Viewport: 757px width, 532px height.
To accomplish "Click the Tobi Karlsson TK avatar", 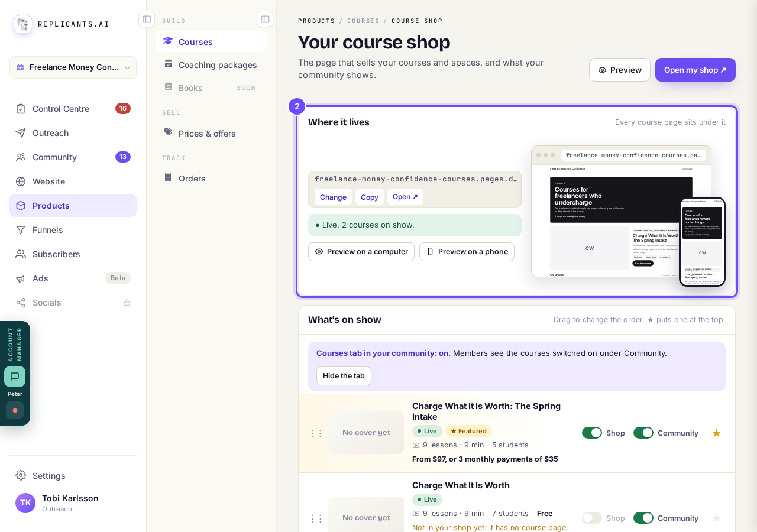I will point(25,503).
